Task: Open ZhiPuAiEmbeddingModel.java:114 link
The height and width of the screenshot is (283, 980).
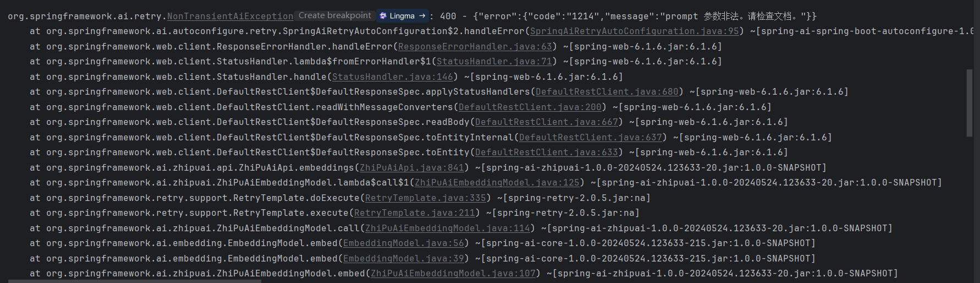Action: coord(448,228)
